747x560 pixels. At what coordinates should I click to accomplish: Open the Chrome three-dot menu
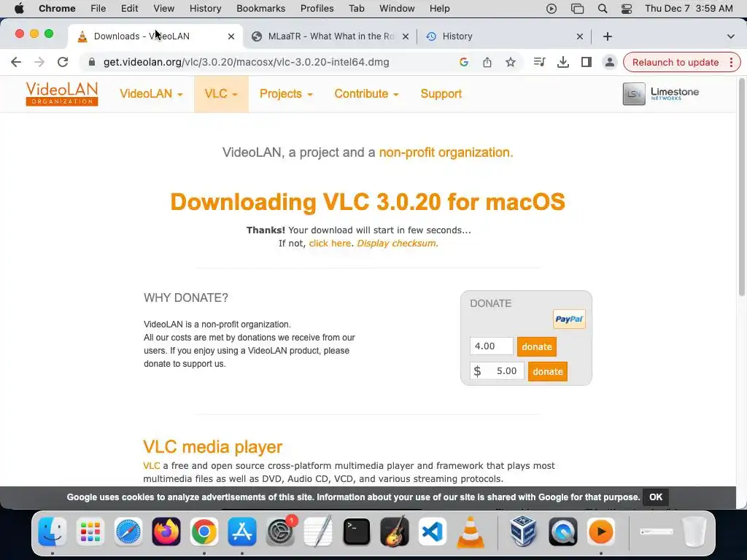coord(731,62)
